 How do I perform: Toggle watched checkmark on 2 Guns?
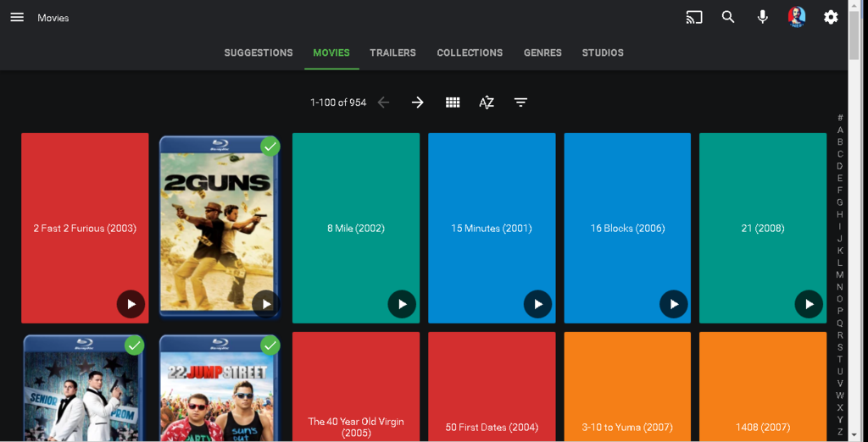pyautogui.click(x=270, y=146)
